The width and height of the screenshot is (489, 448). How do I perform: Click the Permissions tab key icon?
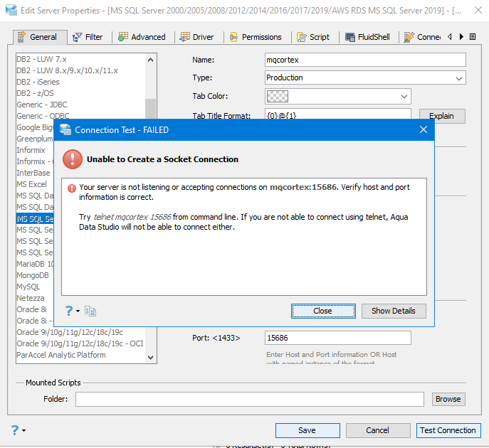point(234,37)
